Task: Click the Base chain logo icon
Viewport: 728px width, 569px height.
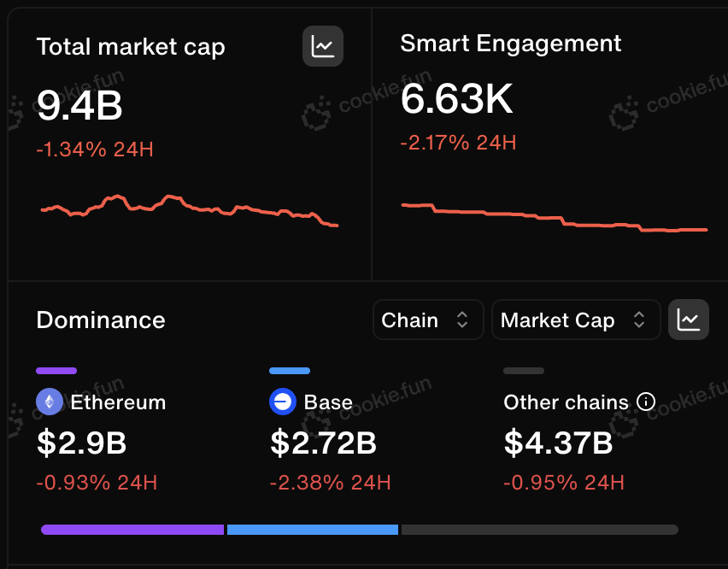Action: pyautogui.click(x=283, y=402)
